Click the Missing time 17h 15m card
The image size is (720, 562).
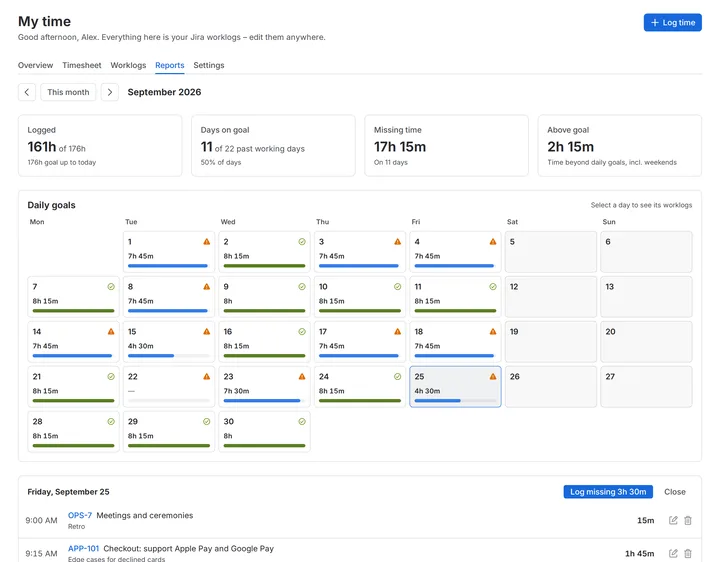pyautogui.click(x=446, y=146)
